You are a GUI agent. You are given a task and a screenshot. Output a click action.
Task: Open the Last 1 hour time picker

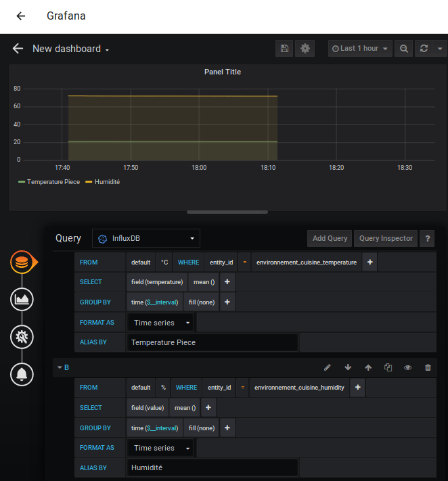coord(360,49)
